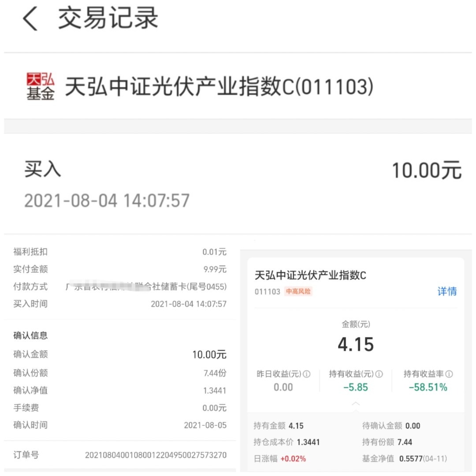Viewport: 476px width, 476px height.
Task: Select the 持有份额 7.44 entry
Action: (x=387, y=443)
